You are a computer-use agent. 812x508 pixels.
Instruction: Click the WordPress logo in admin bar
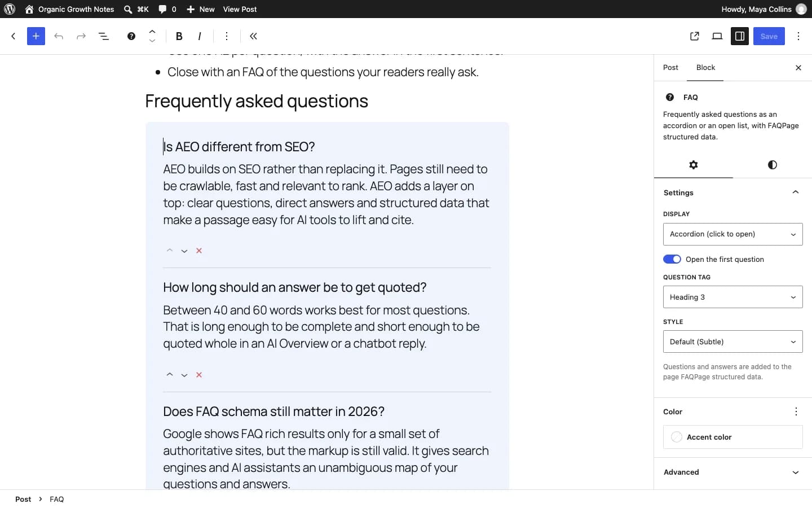[10, 9]
